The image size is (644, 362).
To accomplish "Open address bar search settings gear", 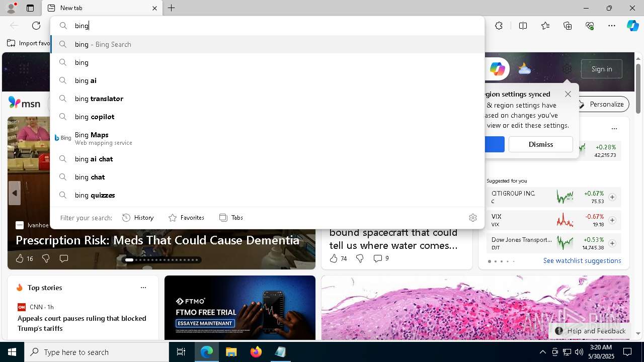I will 473,218.
